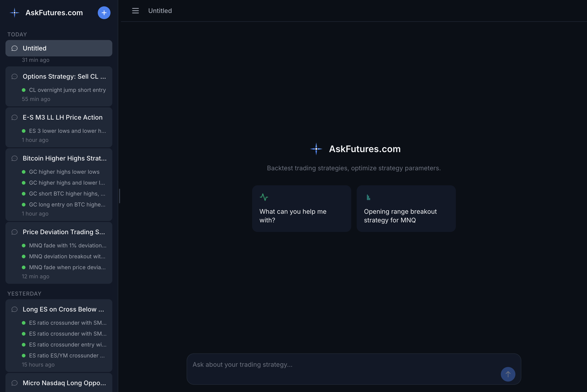
Task: Toggle the sidebar with the hamburger icon
Action: [135, 11]
